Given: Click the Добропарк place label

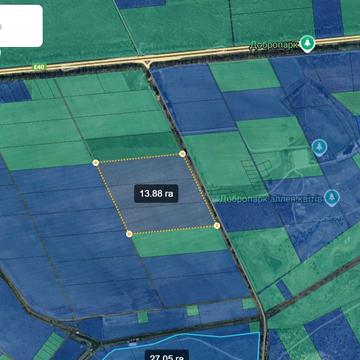Looking at the screenshot, I should (x=273, y=45).
